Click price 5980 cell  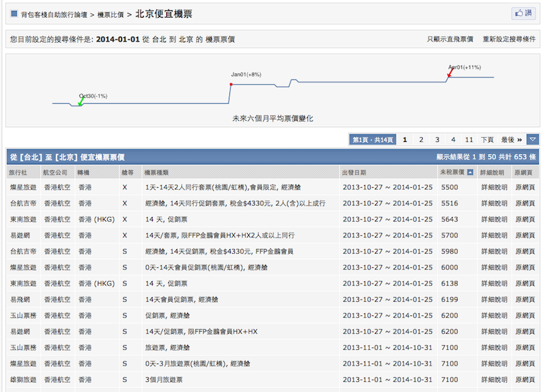(x=449, y=251)
